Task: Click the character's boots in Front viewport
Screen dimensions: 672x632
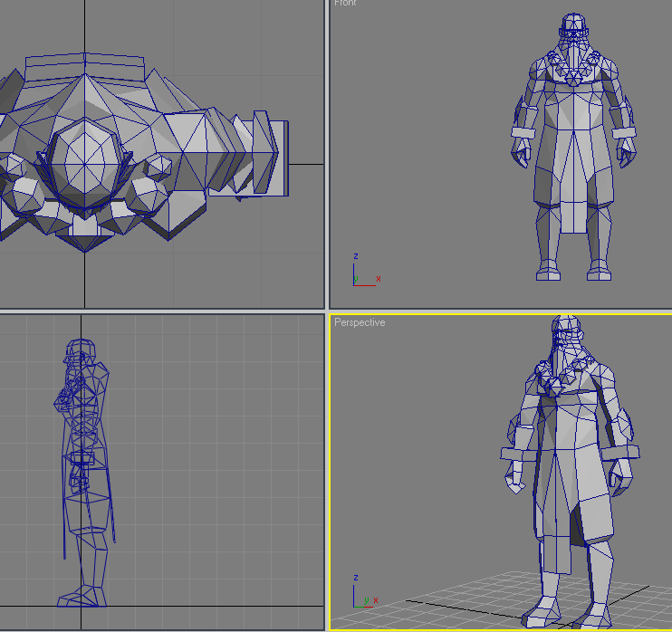Action: pyautogui.click(x=574, y=270)
